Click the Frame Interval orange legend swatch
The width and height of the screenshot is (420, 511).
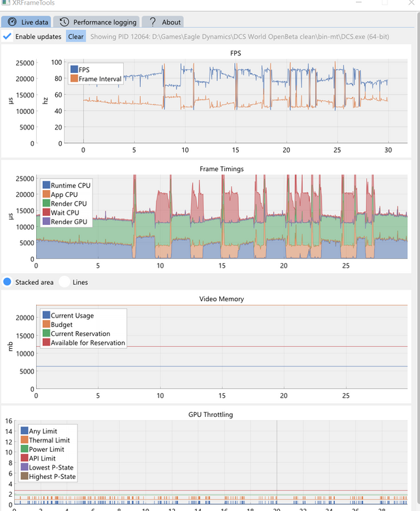click(74, 78)
